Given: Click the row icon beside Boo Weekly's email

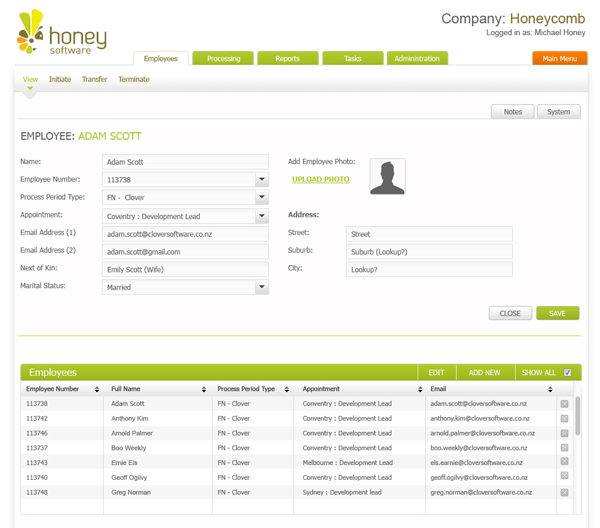Looking at the screenshot, I should [565, 449].
